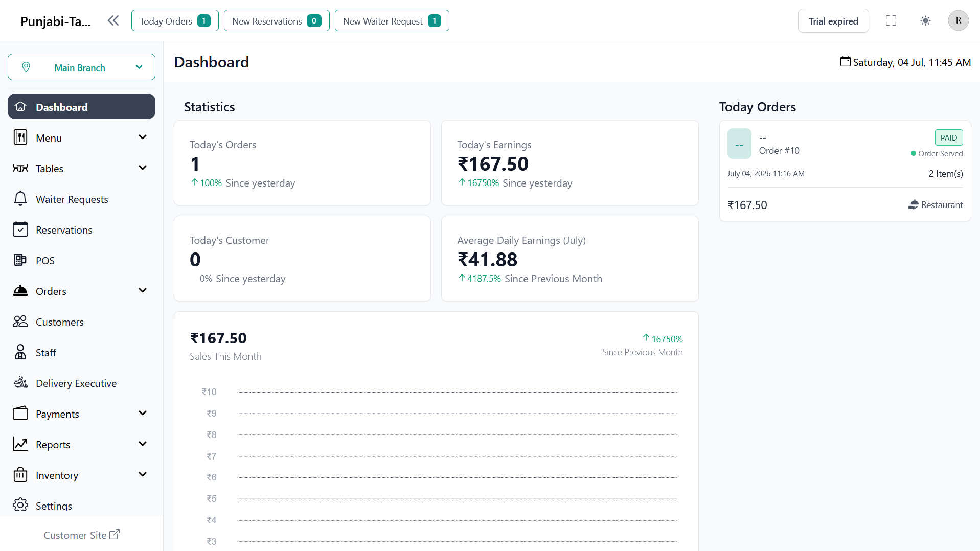The image size is (980, 551).
Task: Open Settings from the sidebar
Action: click(81, 505)
